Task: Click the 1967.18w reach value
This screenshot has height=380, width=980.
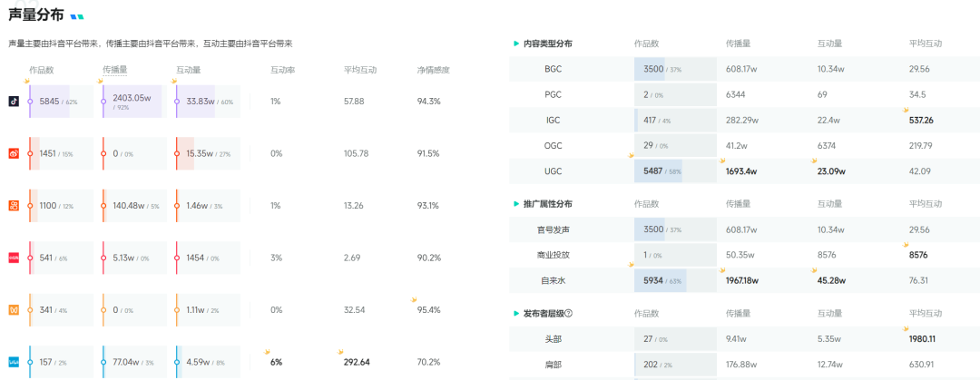Action: (x=742, y=281)
